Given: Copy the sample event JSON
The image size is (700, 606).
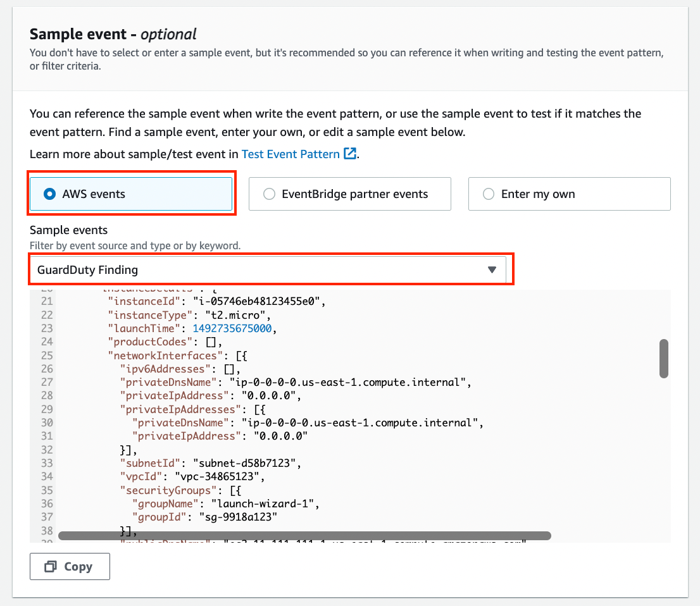Looking at the screenshot, I should [70, 566].
